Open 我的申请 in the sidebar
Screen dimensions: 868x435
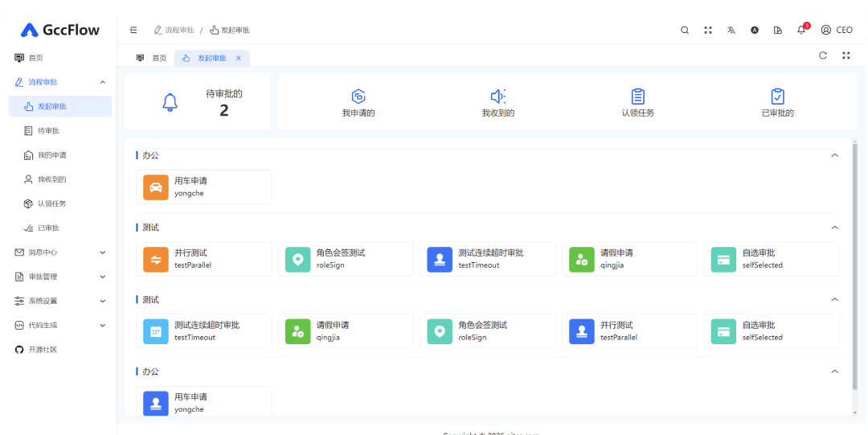pyautogui.click(x=59, y=155)
